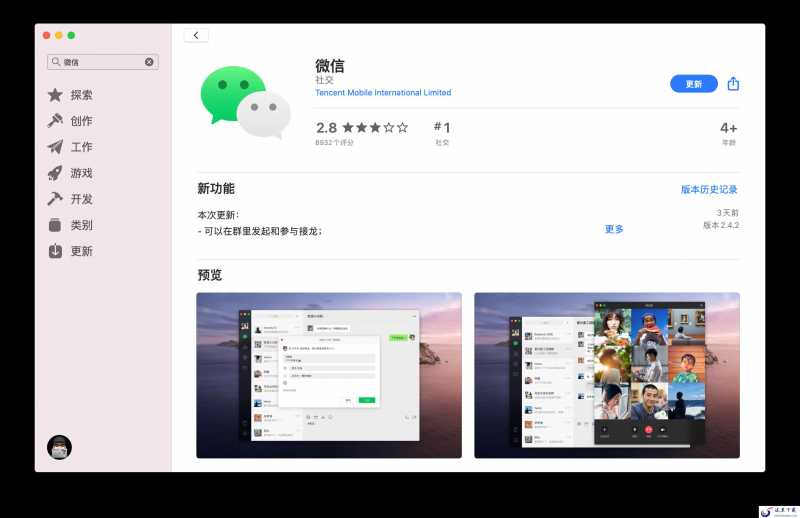Click the WeChat app icon
This screenshot has width=800, height=518.
[245, 102]
